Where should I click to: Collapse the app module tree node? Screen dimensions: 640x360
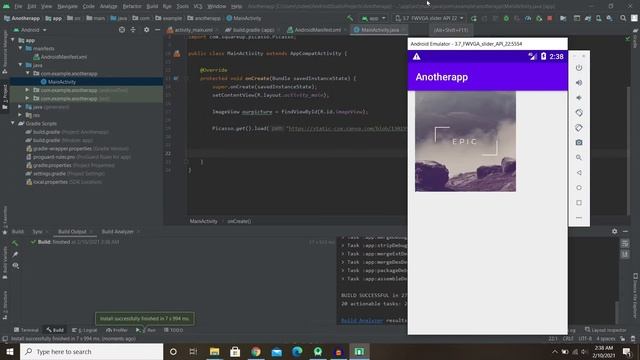coord(13,40)
